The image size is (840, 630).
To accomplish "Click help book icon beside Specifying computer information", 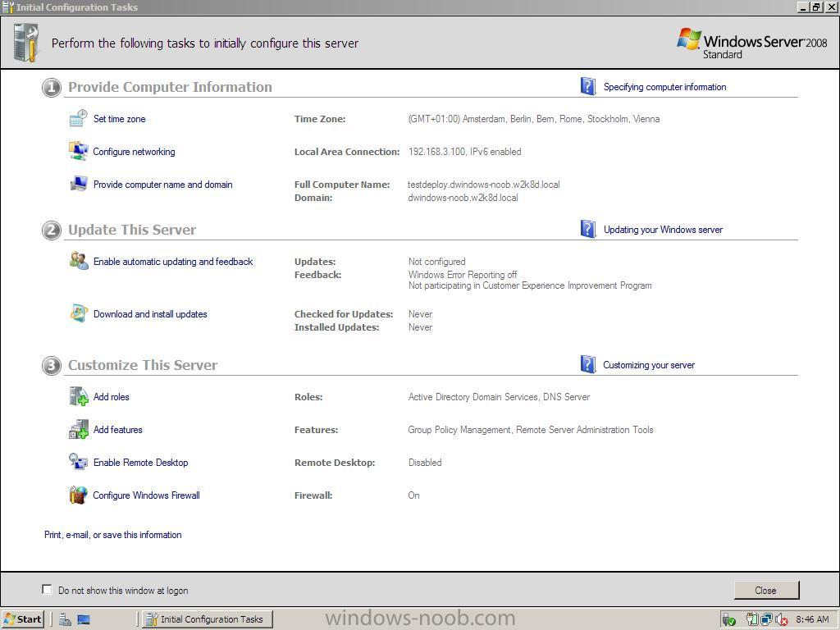I will 587,86.
